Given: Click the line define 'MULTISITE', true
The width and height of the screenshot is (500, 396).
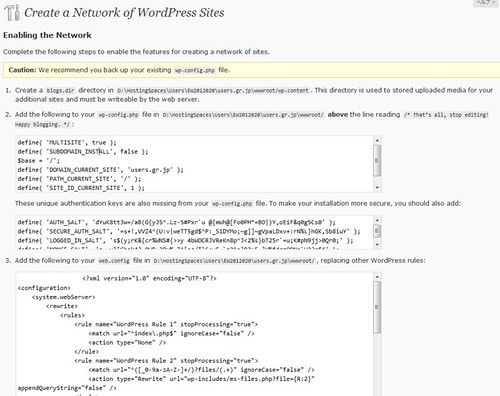Looking at the screenshot, I should tap(67, 142).
